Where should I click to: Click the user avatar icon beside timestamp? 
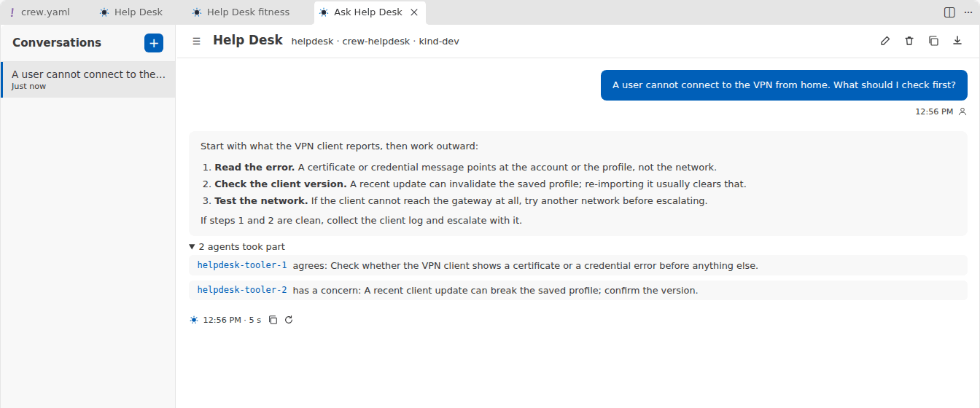[x=962, y=111]
